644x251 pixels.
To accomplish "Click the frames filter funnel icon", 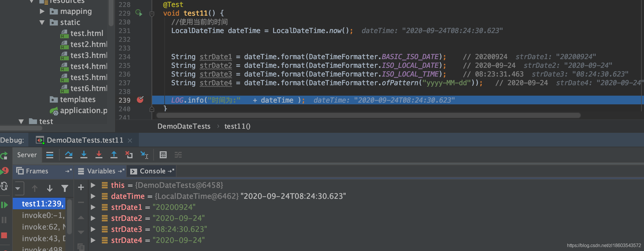I will pos(65,188).
